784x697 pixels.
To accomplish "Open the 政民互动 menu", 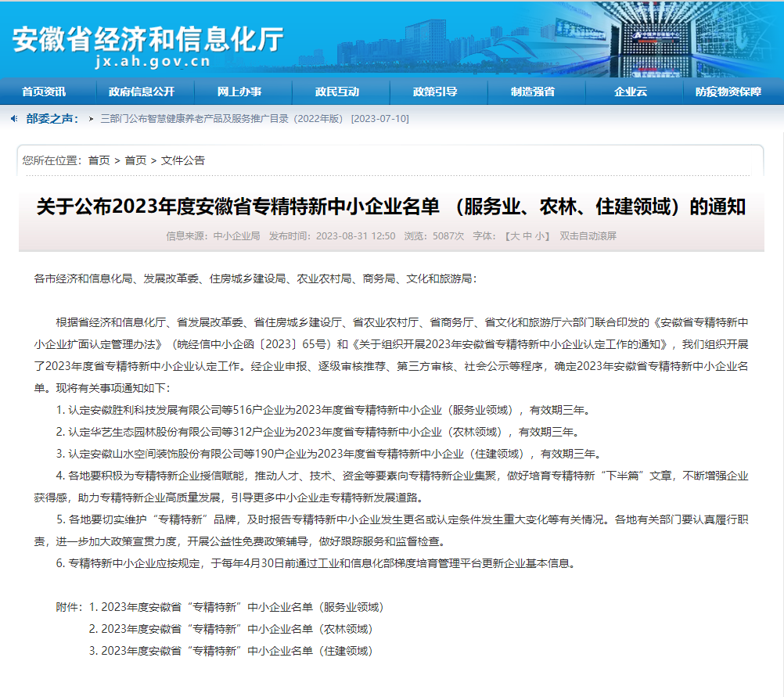I will (337, 92).
